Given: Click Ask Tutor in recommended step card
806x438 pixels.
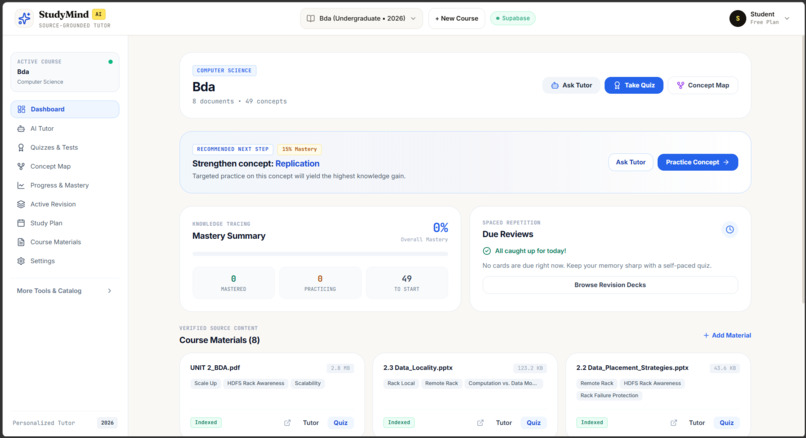Looking at the screenshot, I should (631, 162).
